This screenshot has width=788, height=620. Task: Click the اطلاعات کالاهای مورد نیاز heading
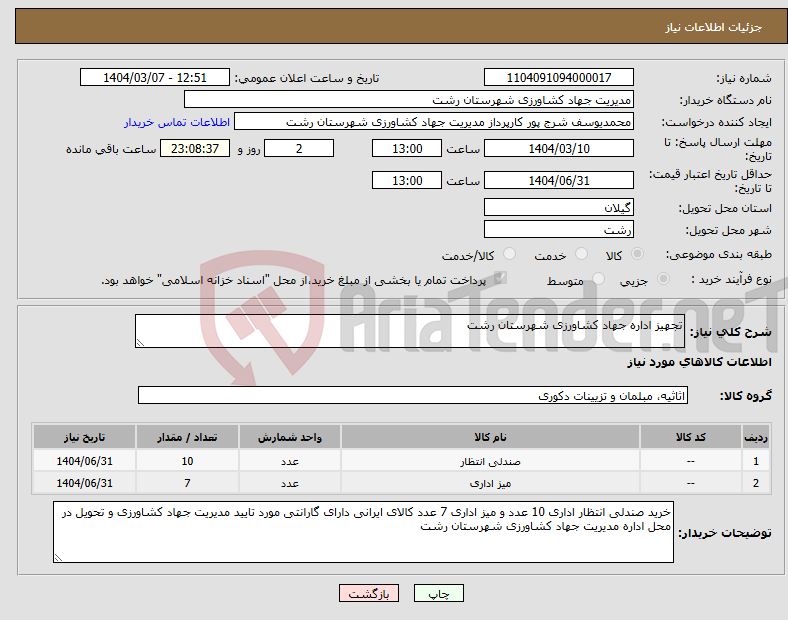(699, 362)
